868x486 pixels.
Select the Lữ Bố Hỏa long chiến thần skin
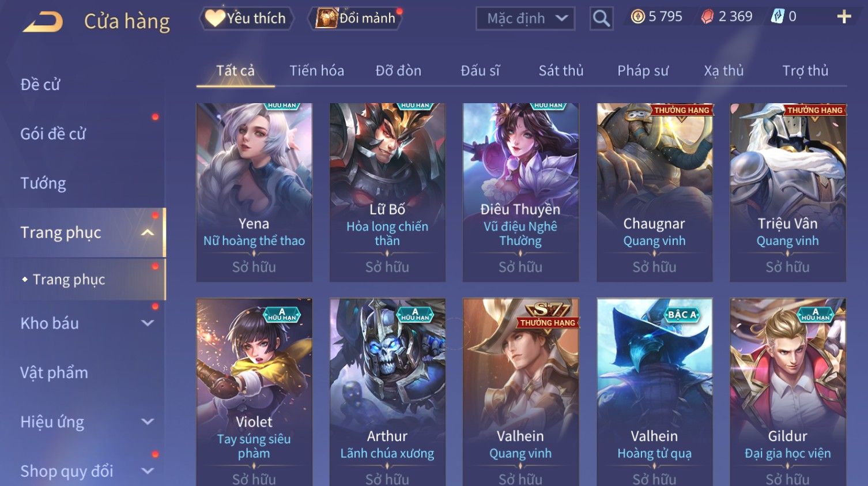[x=387, y=193]
